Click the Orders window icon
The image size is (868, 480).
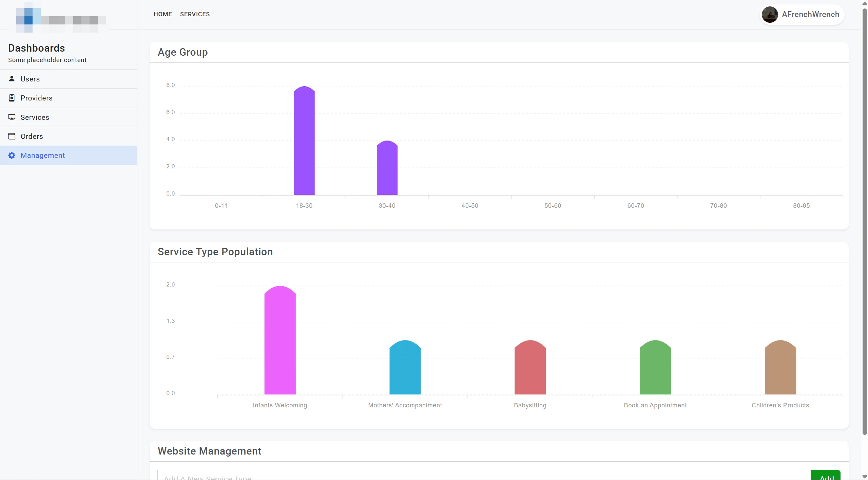[12, 136]
